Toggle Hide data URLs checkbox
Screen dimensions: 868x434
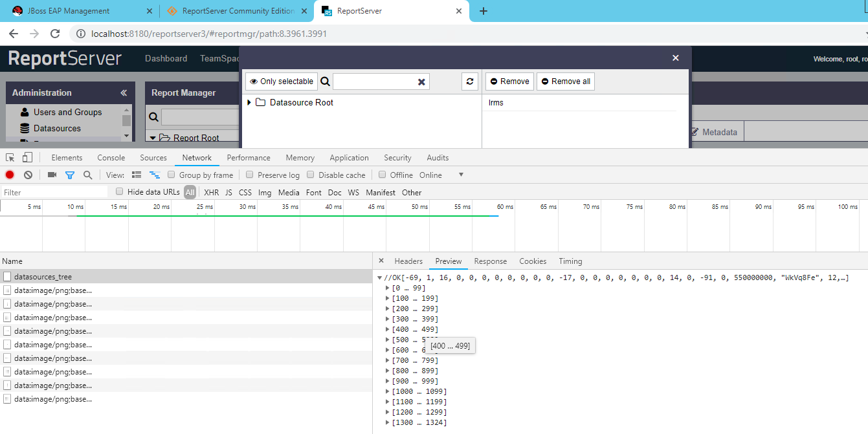click(120, 191)
